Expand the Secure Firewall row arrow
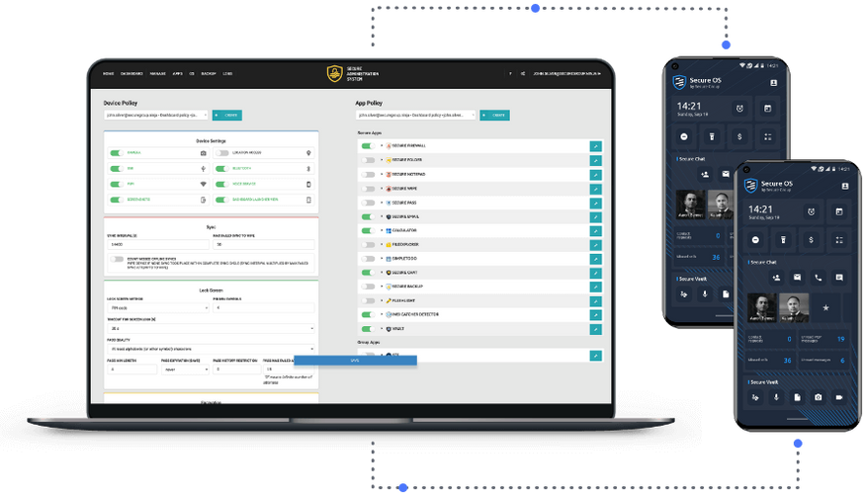The width and height of the screenshot is (868, 496). point(382,146)
